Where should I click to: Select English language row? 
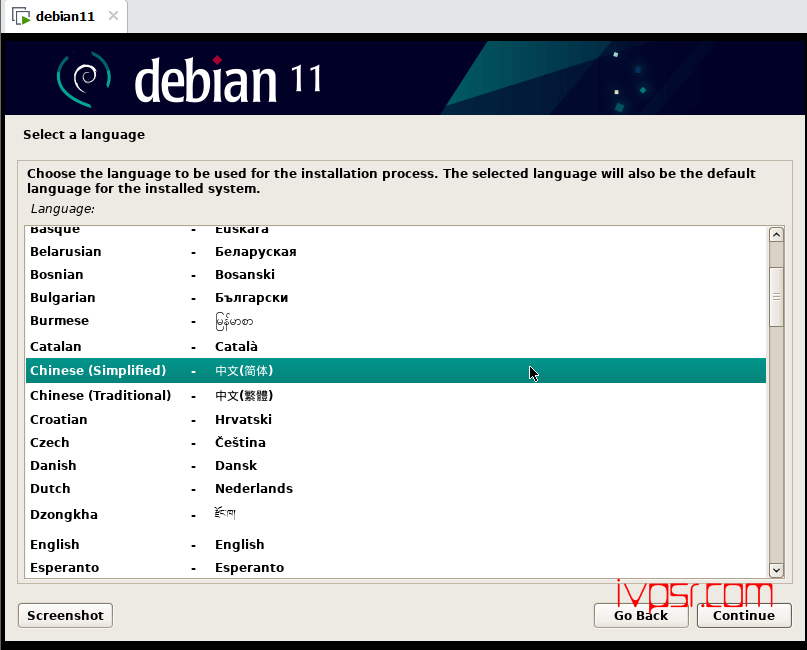tap(396, 544)
